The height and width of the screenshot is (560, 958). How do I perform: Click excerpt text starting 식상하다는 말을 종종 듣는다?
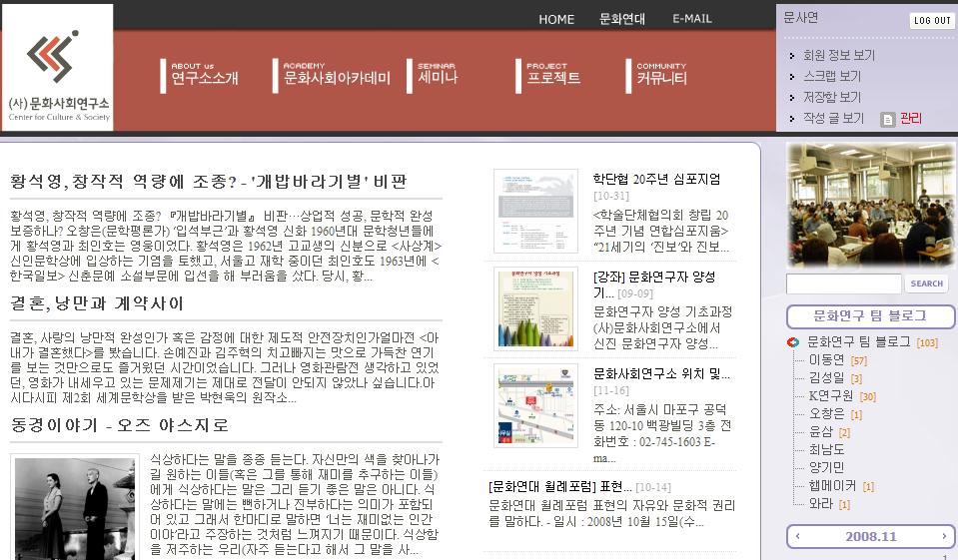point(295,504)
